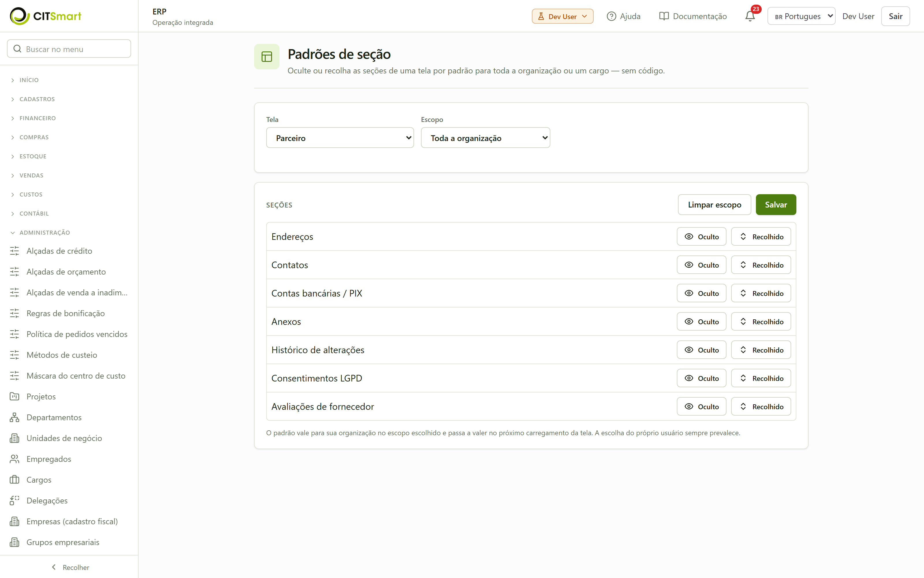
Task: Click the notifications bell icon
Action: pyautogui.click(x=750, y=16)
